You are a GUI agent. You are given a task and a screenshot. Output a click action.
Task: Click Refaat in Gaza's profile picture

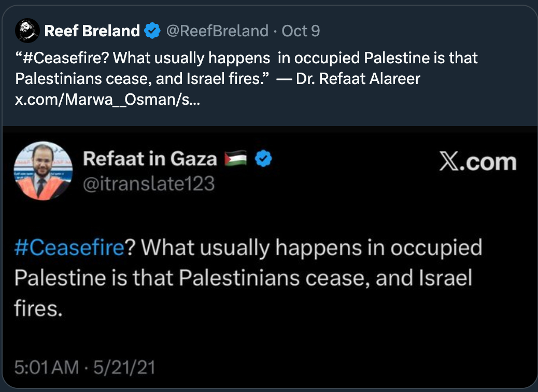43,171
